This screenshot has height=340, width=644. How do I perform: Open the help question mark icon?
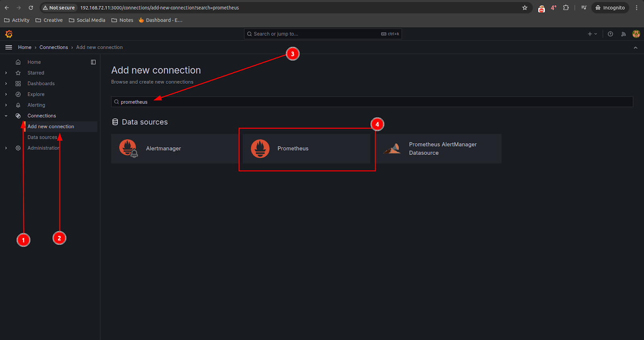pyautogui.click(x=611, y=34)
